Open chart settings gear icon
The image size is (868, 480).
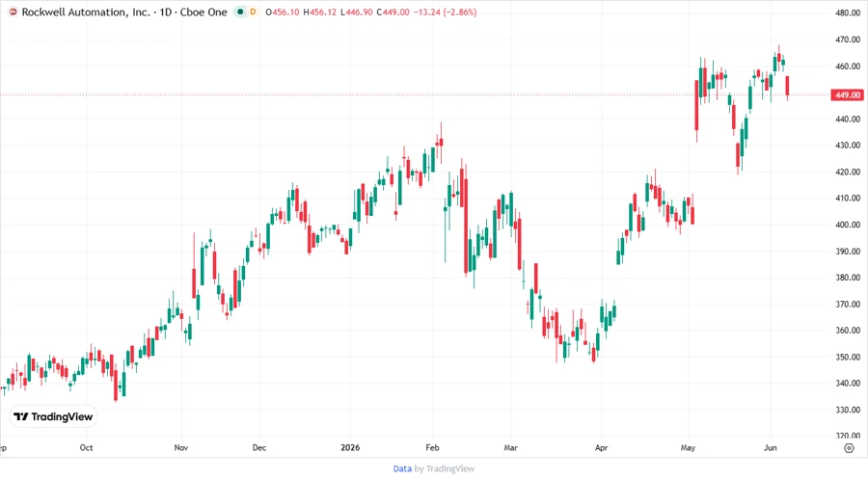pos(849,448)
